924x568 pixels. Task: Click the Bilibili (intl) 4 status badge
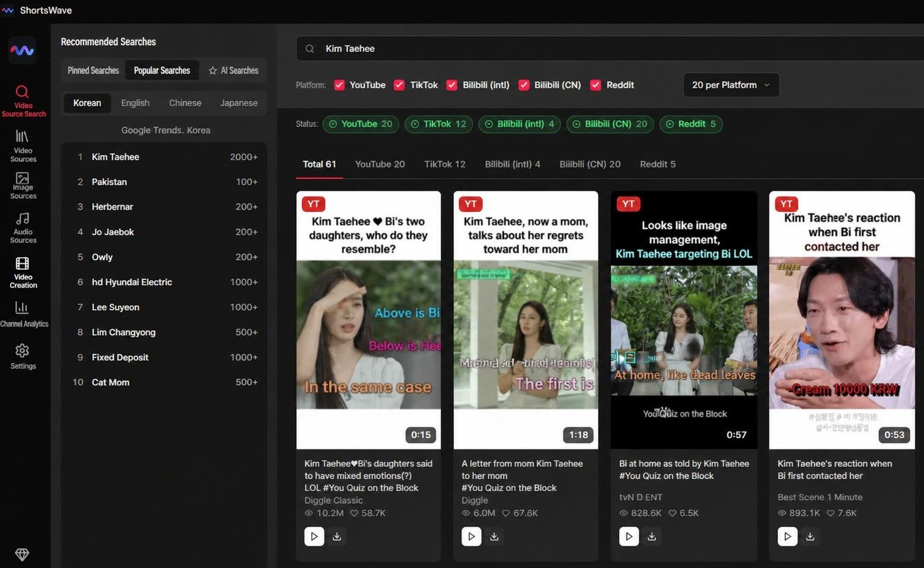coord(520,124)
